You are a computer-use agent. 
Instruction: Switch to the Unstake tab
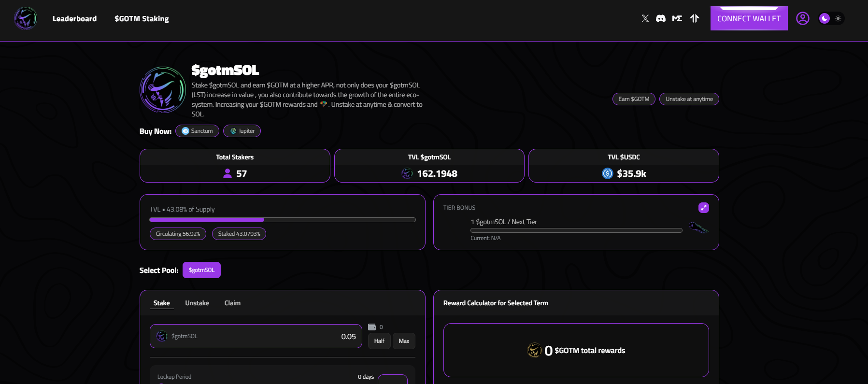(197, 303)
